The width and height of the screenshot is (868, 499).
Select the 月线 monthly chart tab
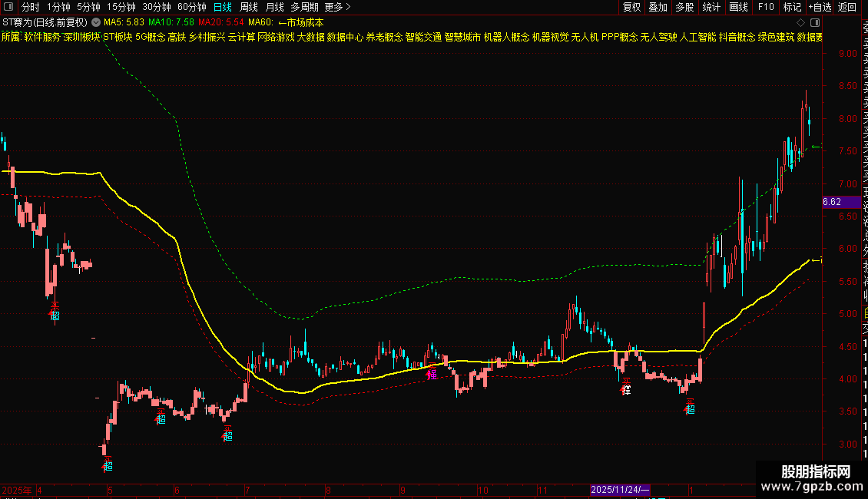click(274, 7)
